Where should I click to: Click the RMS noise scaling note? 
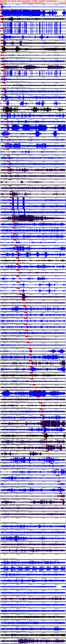click(x=33, y=3)
